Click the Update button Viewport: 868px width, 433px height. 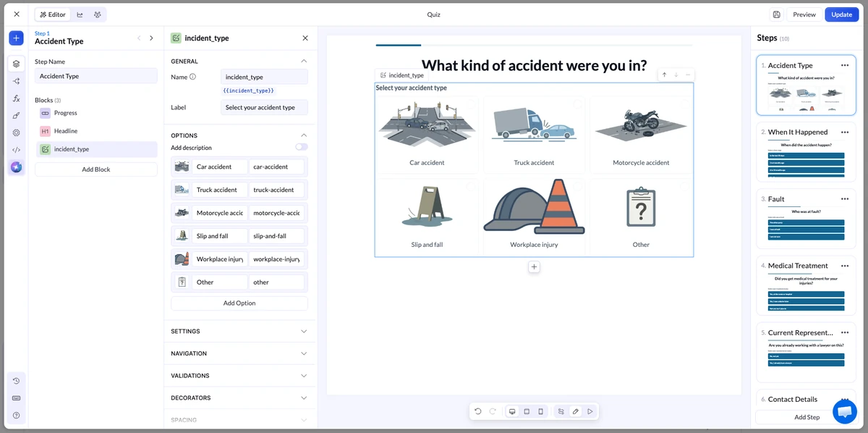click(x=841, y=14)
